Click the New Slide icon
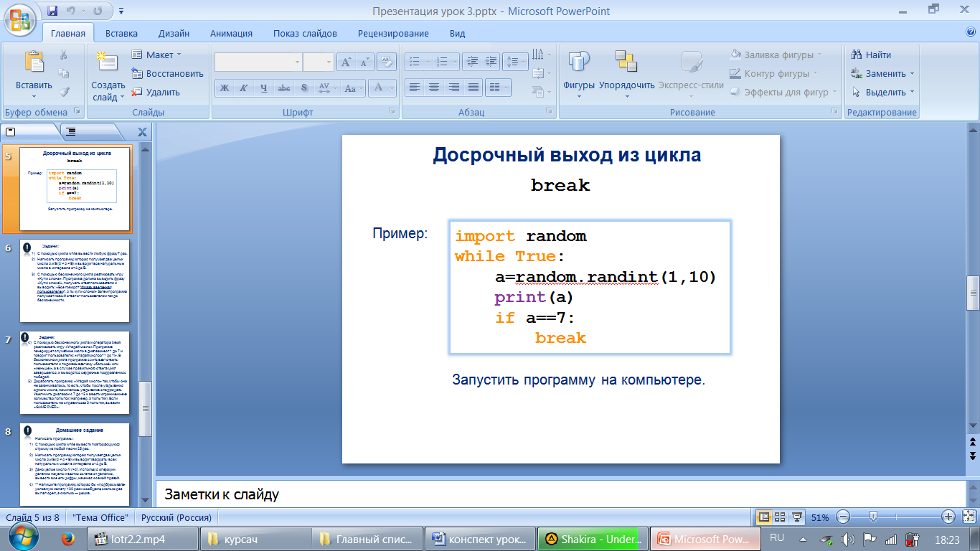This screenshot has height=551, width=980. click(108, 62)
